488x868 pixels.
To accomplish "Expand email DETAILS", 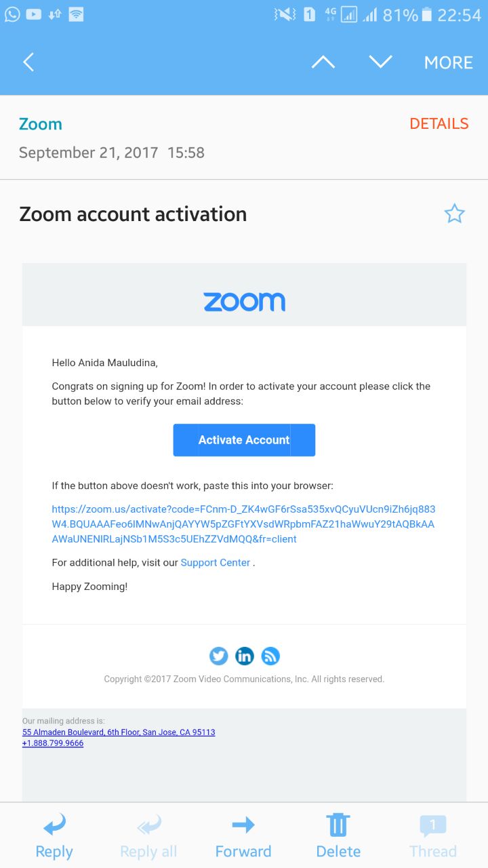I will coord(439,123).
